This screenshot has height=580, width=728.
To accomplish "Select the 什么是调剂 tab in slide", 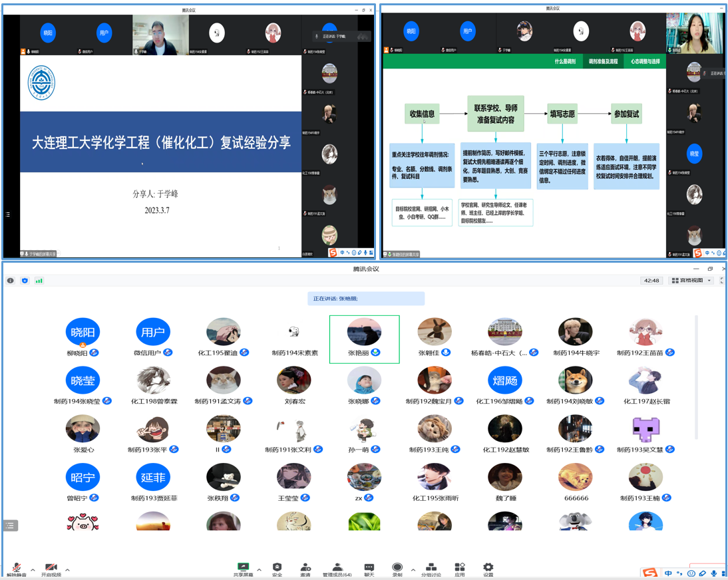I will coord(565,61).
